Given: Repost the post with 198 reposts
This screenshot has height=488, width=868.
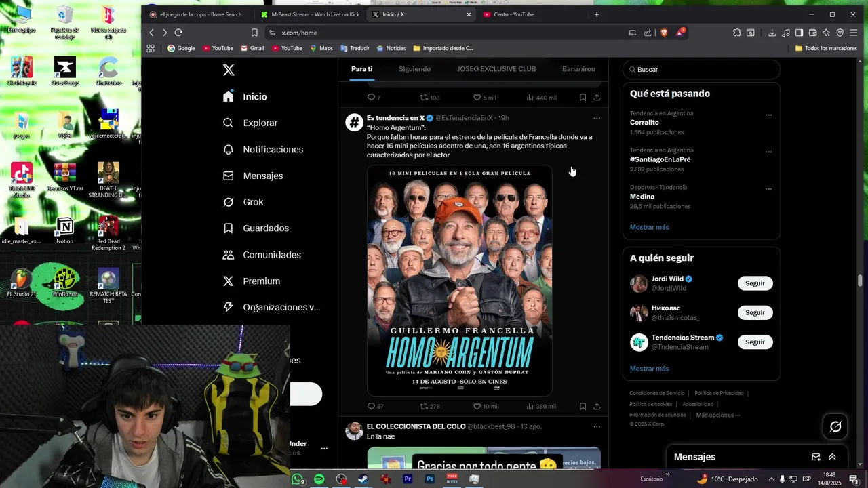Looking at the screenshot, I should (430, 98).
